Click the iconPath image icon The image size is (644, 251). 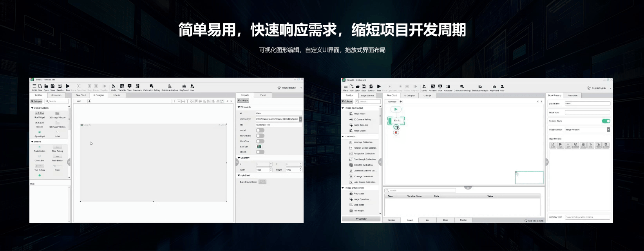click(259, 147)
